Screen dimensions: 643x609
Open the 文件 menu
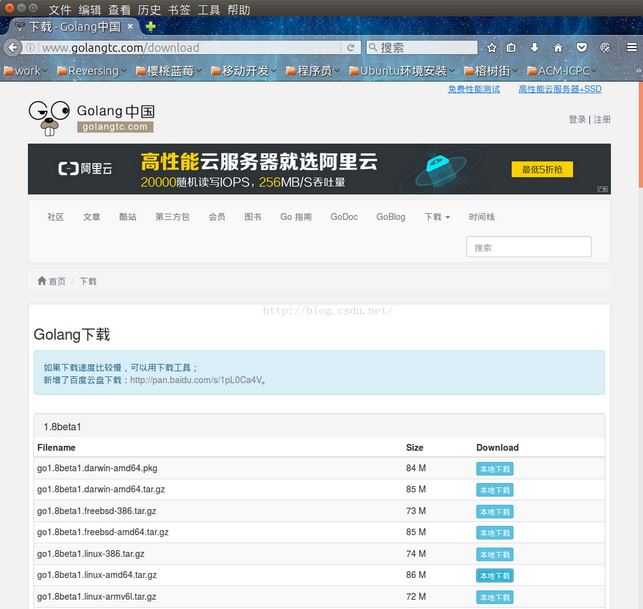60,9
